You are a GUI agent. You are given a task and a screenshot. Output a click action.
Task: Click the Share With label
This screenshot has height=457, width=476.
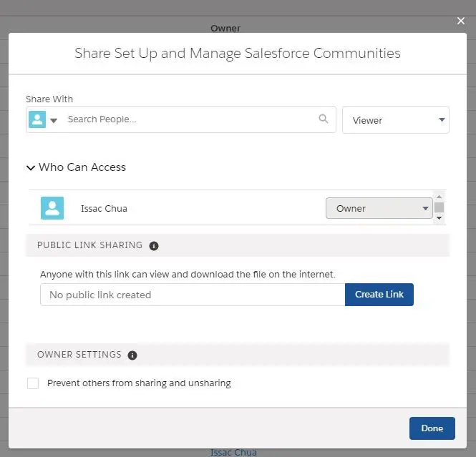click(x=49, y=99)
